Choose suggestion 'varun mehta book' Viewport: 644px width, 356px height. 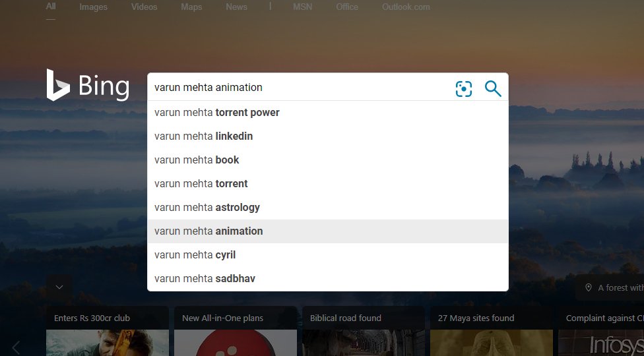tap(328, 160)
